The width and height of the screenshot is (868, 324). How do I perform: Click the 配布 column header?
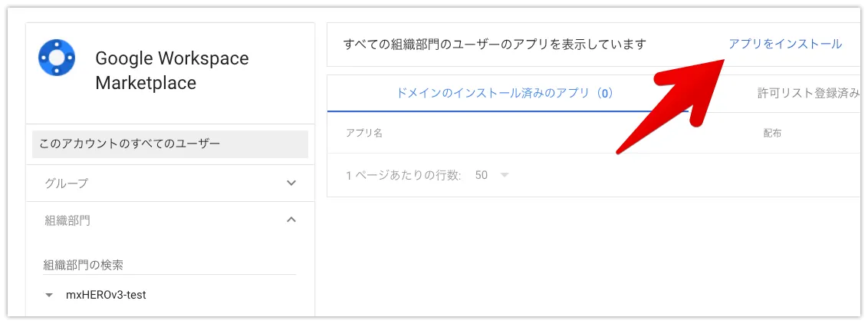pos(772,133)
